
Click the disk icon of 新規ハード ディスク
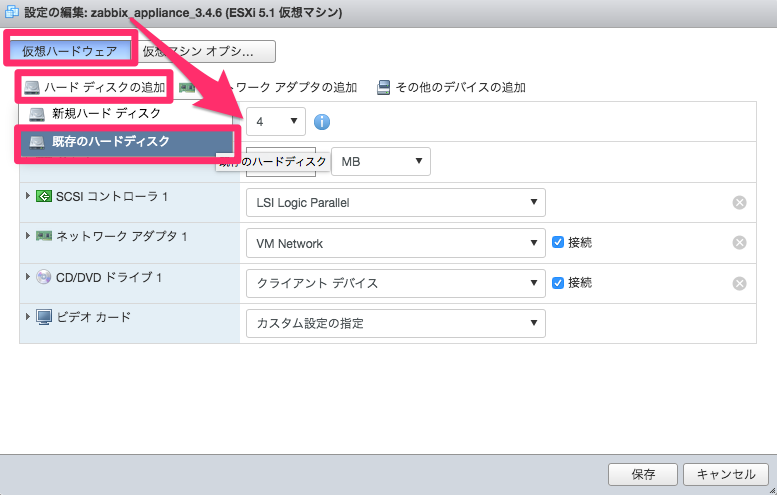[x=37, y=114]
